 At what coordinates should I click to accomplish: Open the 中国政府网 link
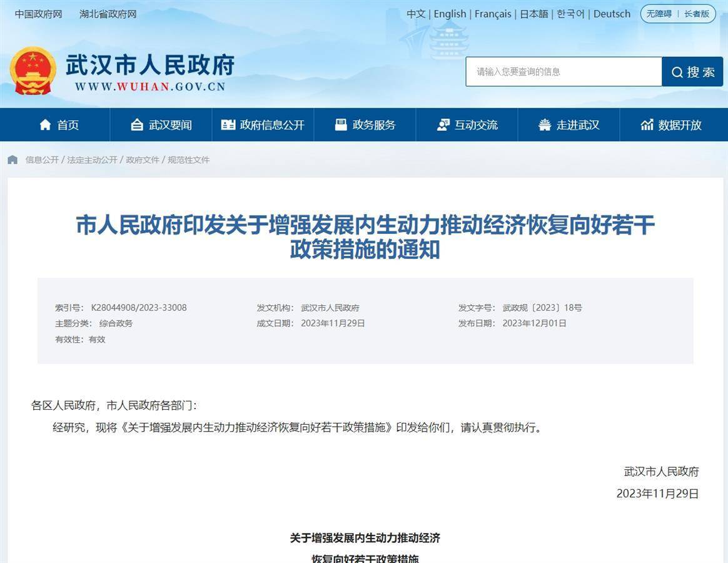[39, 14]
